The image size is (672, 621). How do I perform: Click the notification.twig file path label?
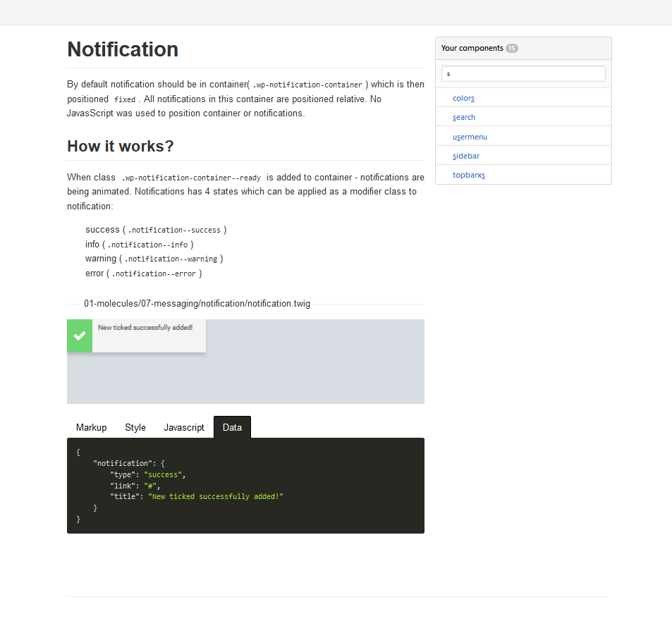tap(197, 304)
